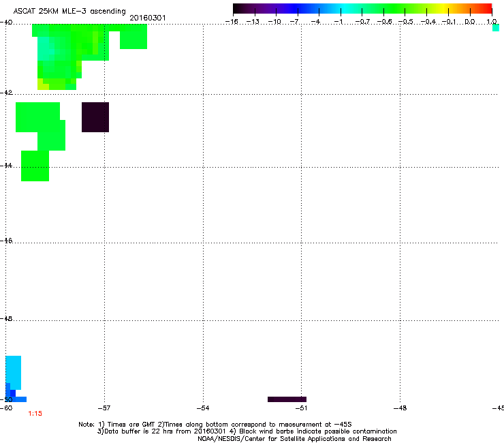504x443 pixels.
Task: Click the "-7" colorbar tick label
Action: coord(294,22)
